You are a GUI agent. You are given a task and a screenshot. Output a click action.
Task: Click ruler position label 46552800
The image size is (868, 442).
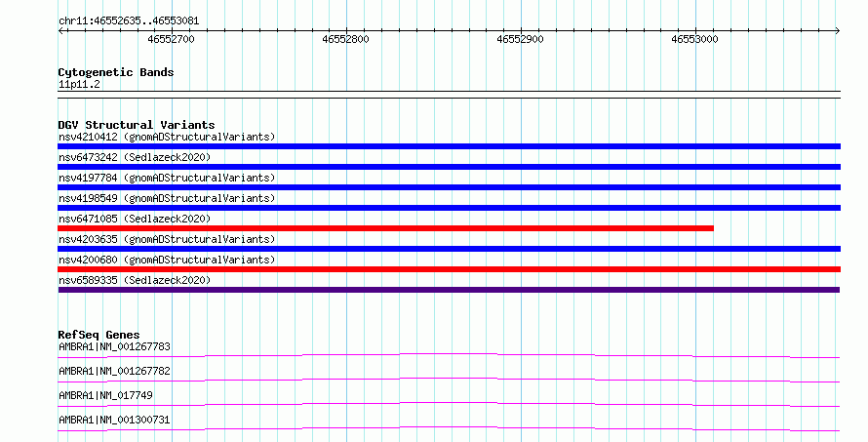pos(345,39)
